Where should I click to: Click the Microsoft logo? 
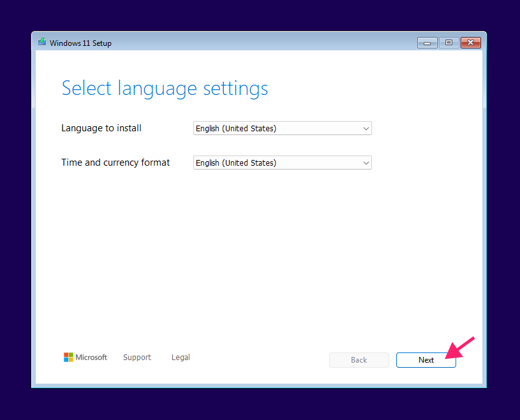tap(85, 358)
